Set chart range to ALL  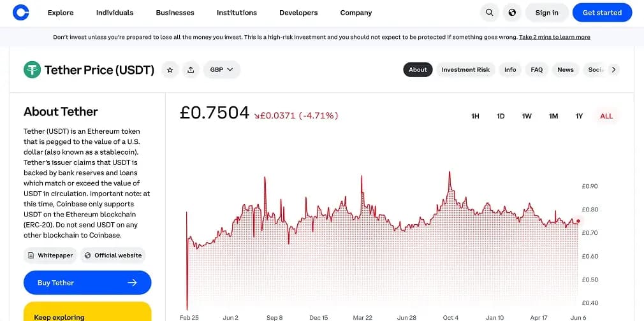[x=606, y=116]
